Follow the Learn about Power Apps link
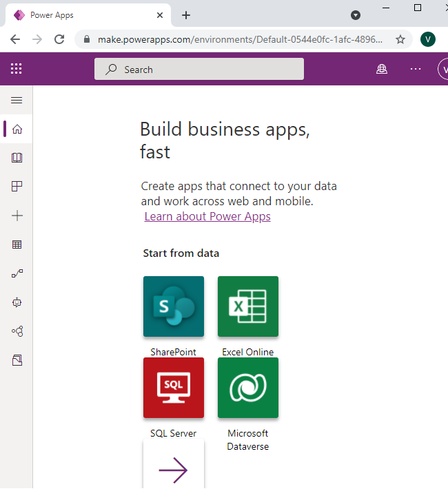 [x=207, y=216]
